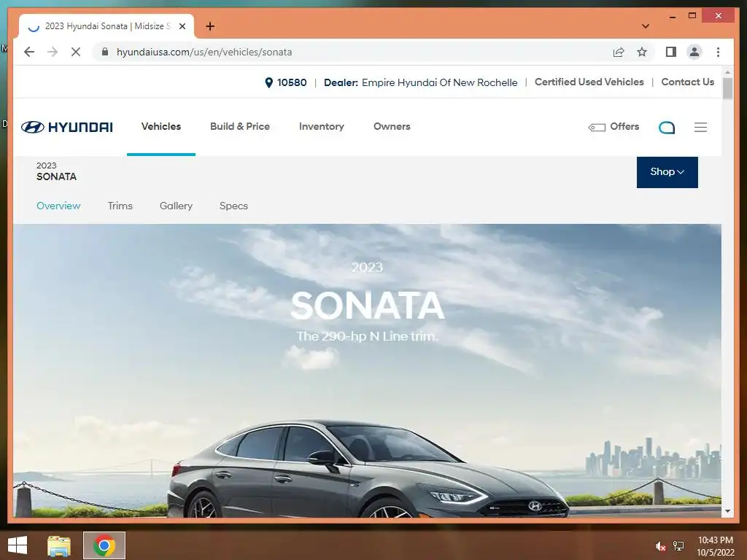Image resolution: width=747 pixels, height=560 pixels.
Task: Stop loading the page
Action: click(x=76, y=52)
